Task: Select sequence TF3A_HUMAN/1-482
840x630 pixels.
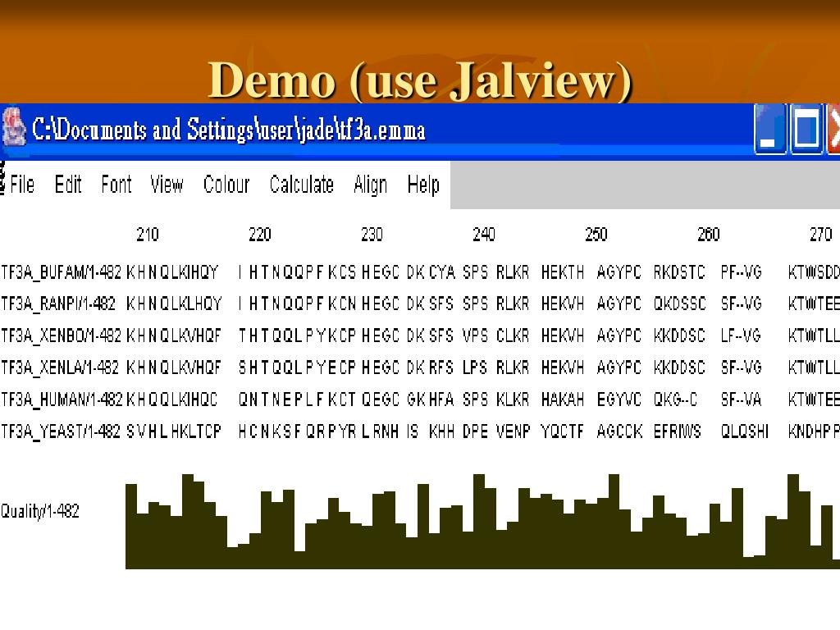Action: (x=62, y=399)
